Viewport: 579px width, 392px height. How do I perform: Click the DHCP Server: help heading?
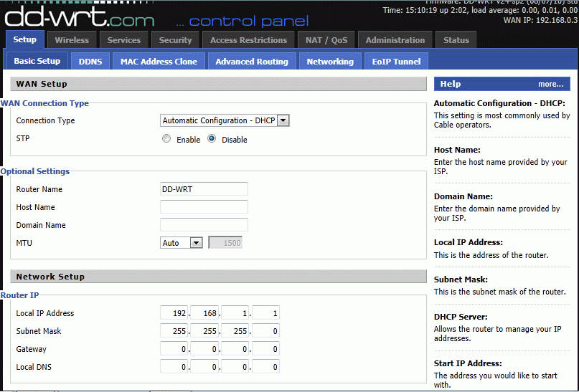[x=461, y=317]
